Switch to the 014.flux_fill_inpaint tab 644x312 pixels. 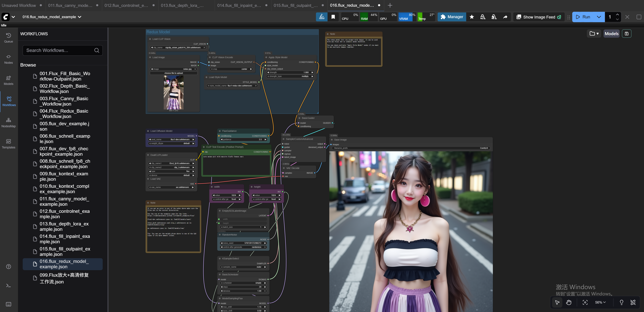tap(239, 5)
